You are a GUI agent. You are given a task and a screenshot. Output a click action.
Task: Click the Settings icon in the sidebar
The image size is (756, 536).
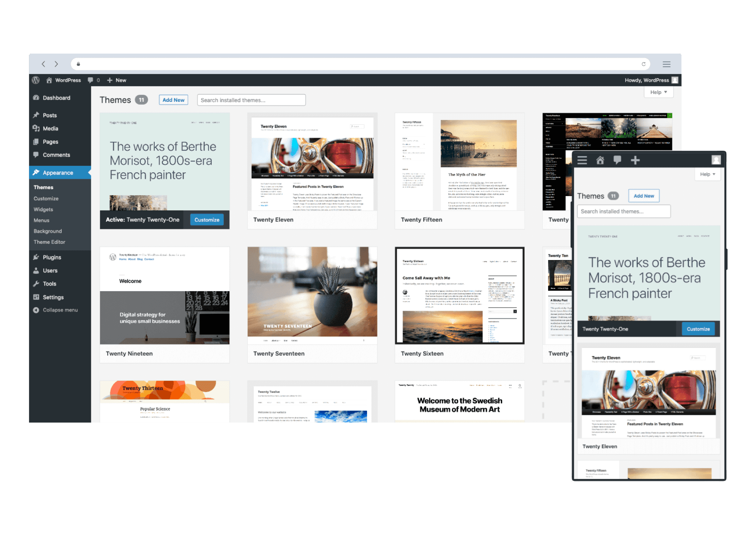point(36,297)
